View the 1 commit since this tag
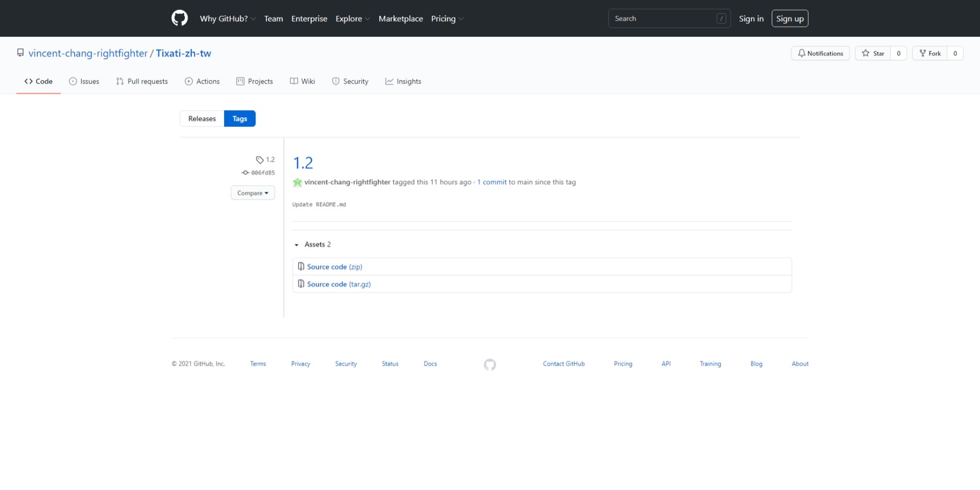The image size is (980, 490). pos(492,182)
